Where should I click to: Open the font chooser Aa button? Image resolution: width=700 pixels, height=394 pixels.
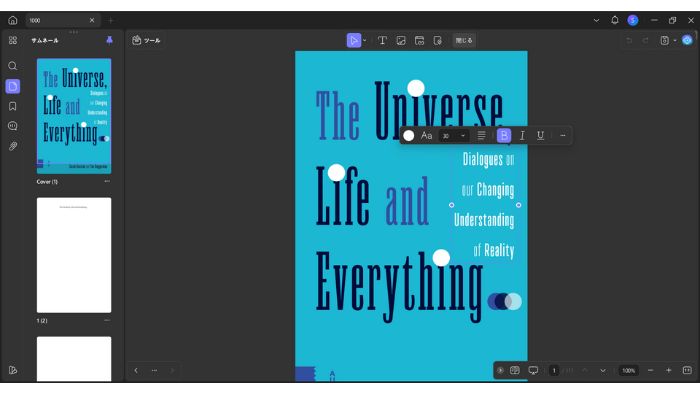pyautogui.click(x=426, y=136)
